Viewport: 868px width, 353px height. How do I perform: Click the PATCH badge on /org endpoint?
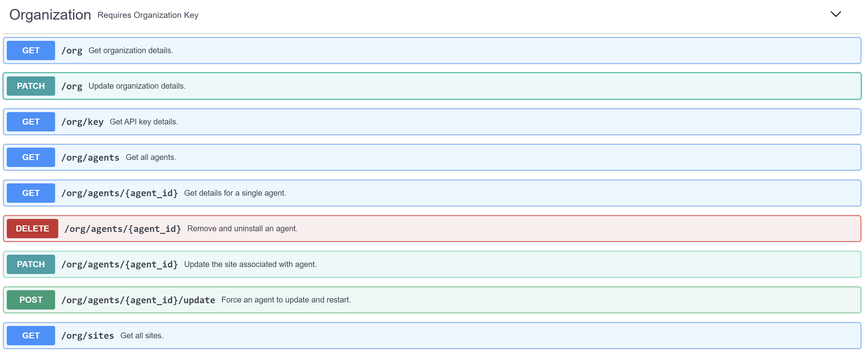(30, 86)
